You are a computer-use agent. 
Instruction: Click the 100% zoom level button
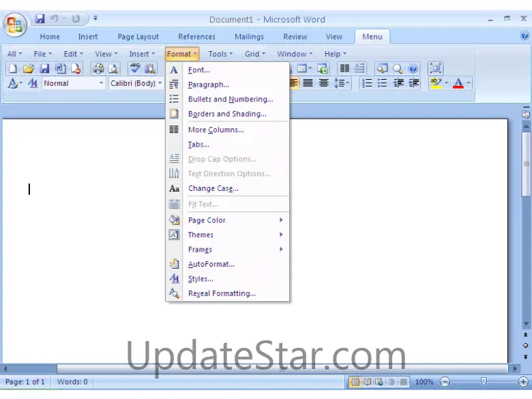tap(424, 382)
